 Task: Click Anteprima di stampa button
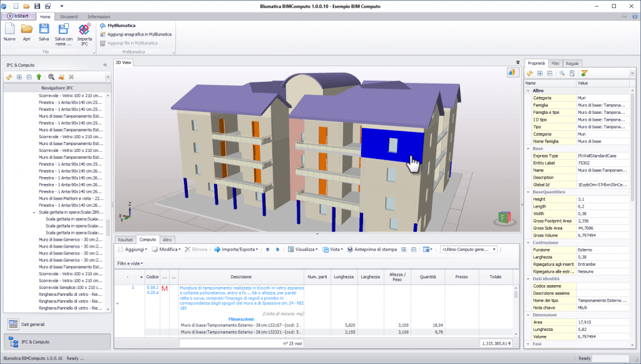pyautogui.click(x=372, y=250)
